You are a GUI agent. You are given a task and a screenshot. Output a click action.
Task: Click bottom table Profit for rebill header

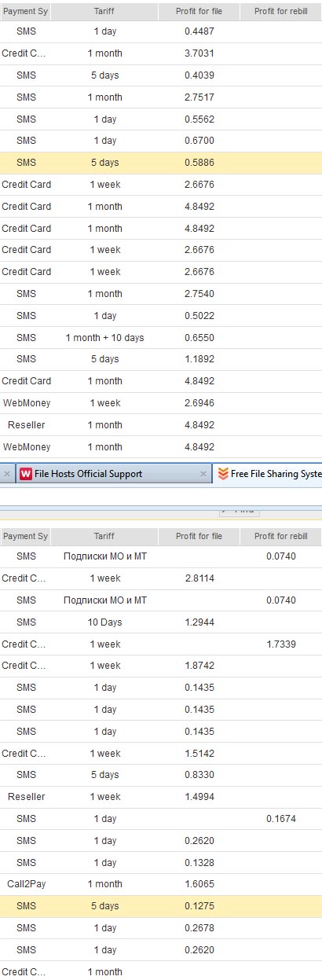coord(280,536)
